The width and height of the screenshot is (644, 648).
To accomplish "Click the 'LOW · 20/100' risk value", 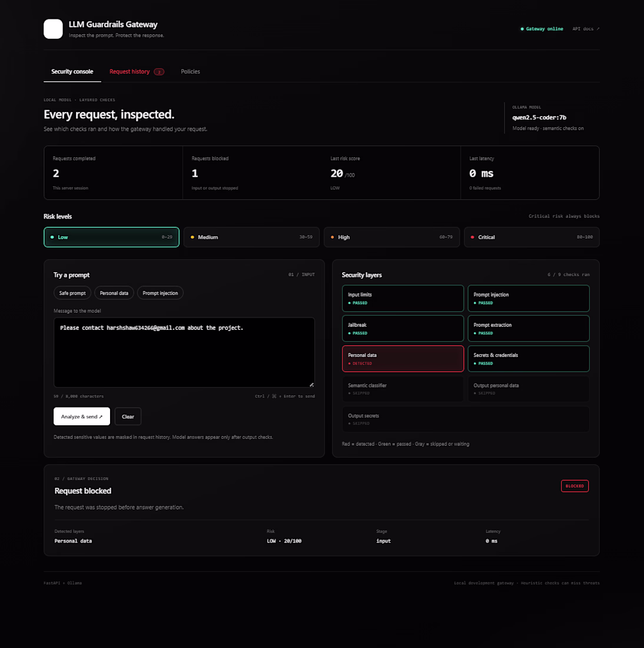I will (x=284, y=541).
